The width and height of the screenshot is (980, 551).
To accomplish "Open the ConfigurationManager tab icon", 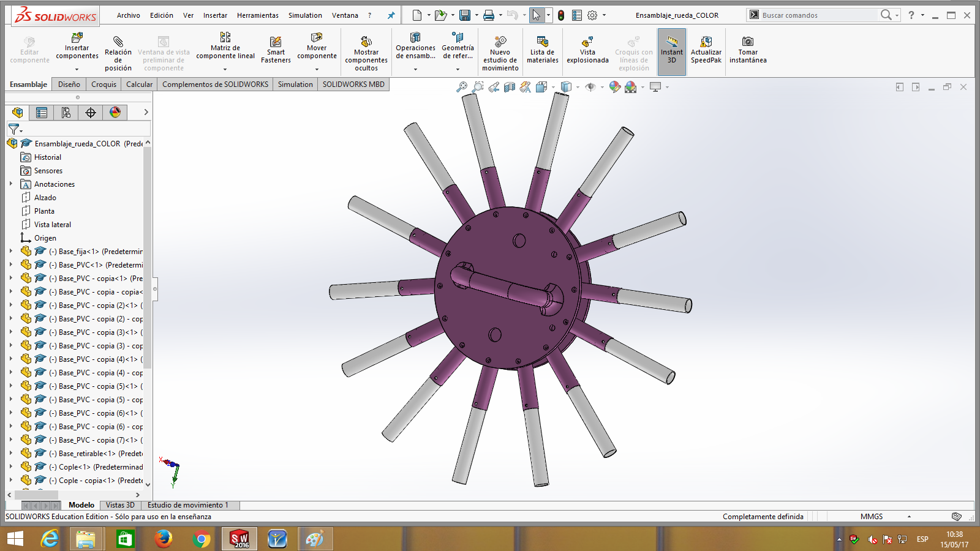I will (x=66, y=112).
